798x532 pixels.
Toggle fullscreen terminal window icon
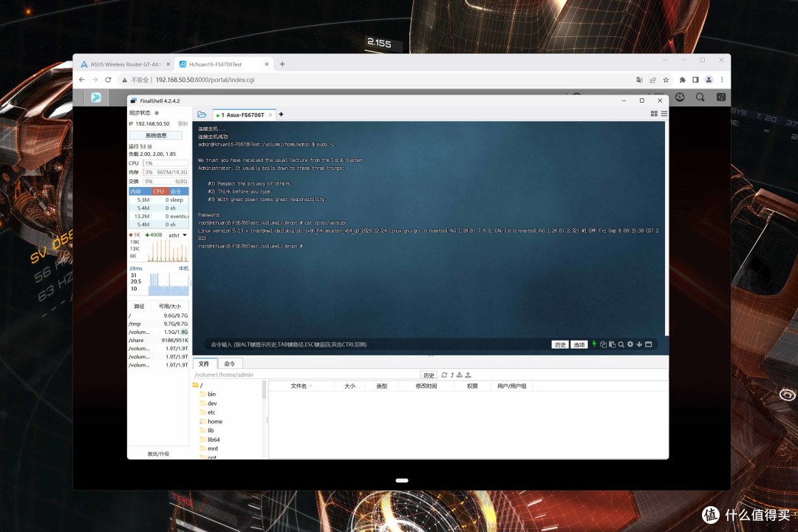tap(649, 344)
